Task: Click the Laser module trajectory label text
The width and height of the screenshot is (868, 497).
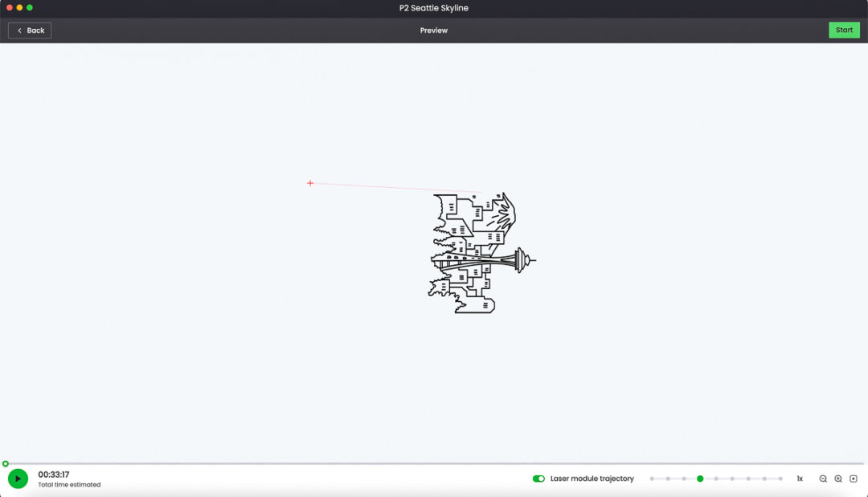Action: tap(592, 479)
